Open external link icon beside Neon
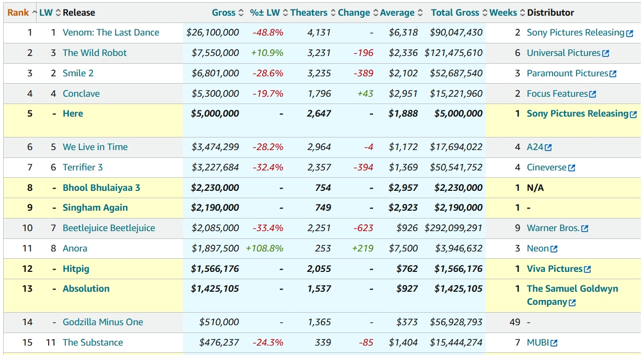 (554, 249)
